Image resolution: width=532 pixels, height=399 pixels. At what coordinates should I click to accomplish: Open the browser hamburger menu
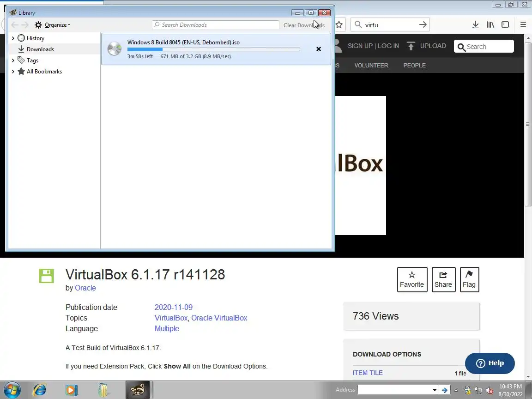pos(523,24)
